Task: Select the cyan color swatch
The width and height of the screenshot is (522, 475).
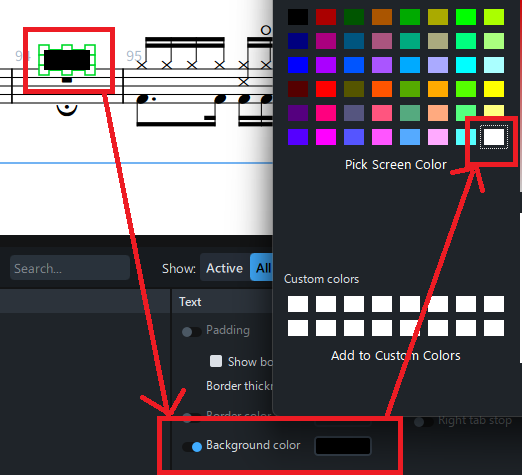Action: pyautogui.click(x=466, y=65)
